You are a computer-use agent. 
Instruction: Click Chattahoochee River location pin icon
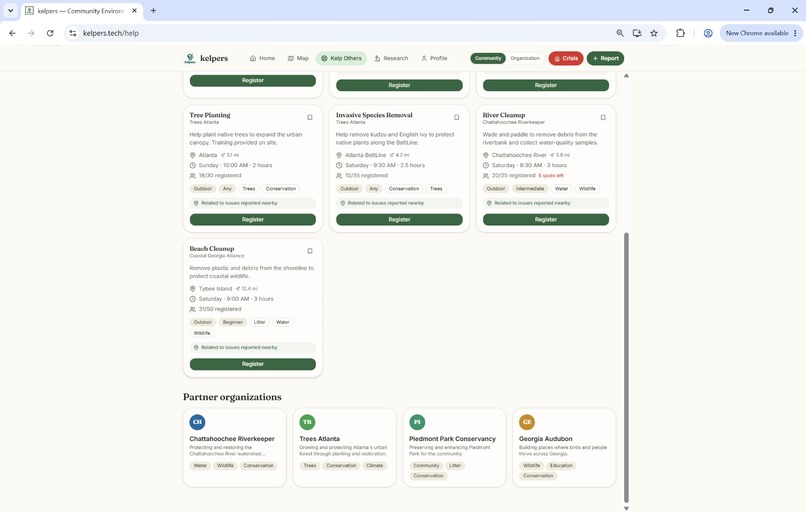tap(486, 155)
